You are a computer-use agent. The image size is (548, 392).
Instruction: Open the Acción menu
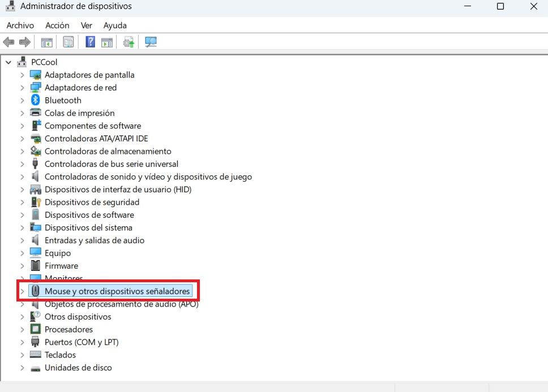(x=57, y=25)
